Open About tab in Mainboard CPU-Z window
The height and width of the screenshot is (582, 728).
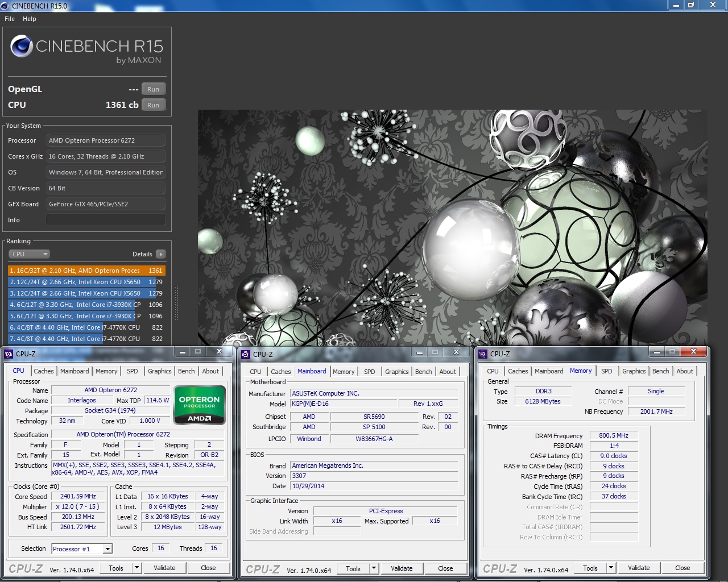[x=448, y=372]
